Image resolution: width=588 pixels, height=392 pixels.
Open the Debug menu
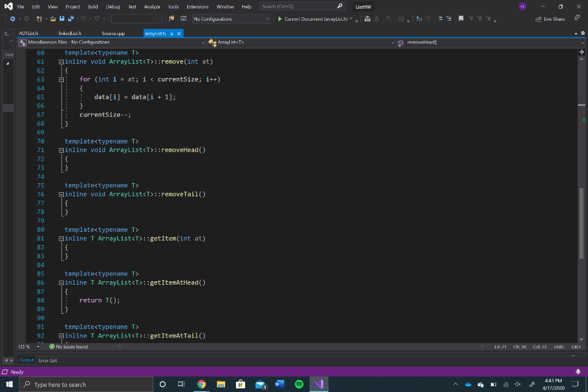click(x=113, y=6)
